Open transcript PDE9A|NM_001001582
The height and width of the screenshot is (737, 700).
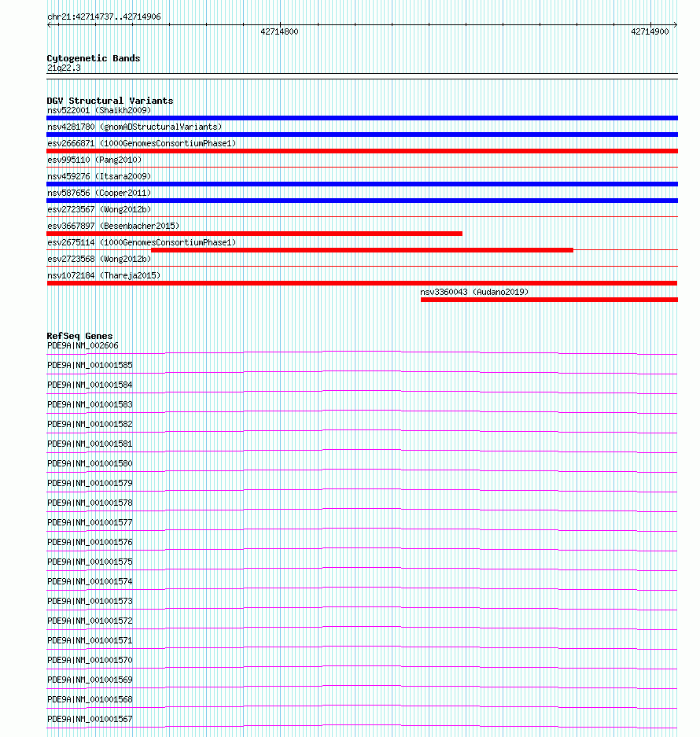[x=90, y=424]
